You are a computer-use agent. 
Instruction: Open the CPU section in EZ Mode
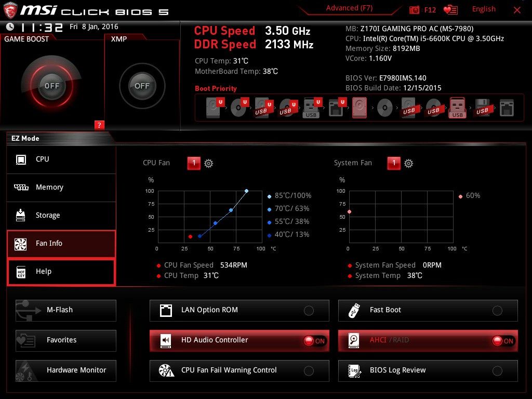tap(61, 159)
